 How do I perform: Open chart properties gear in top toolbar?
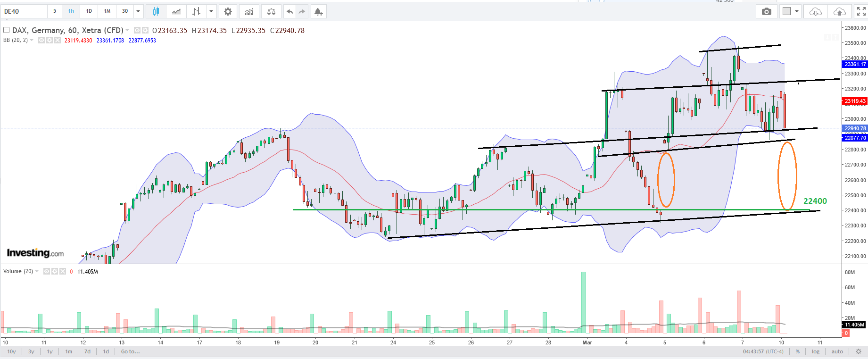[x=228, y=11]
